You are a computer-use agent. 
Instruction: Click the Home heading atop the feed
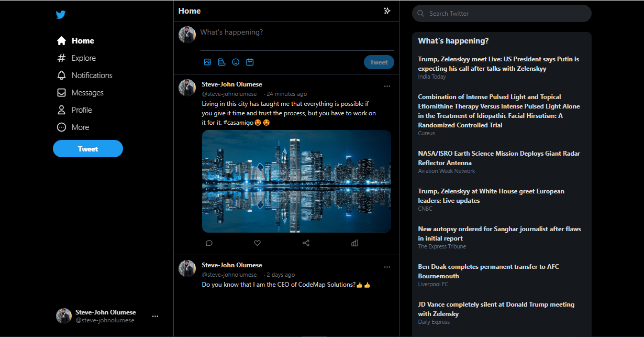coord(190,10)
